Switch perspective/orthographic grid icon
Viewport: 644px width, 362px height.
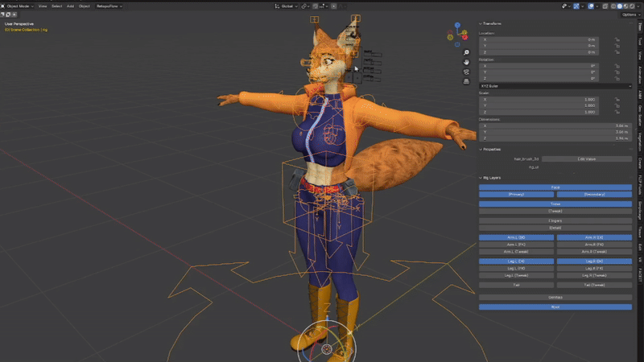(x=466, y=81)
